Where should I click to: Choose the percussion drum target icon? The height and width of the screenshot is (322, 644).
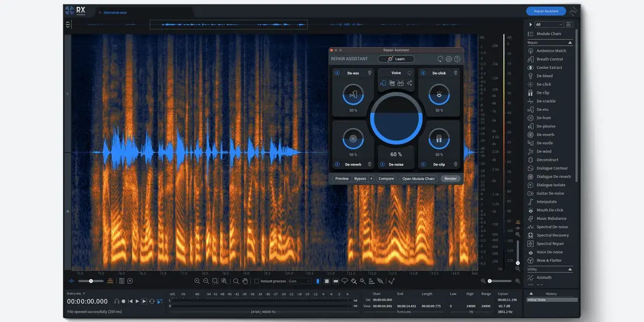coord(401,83)
